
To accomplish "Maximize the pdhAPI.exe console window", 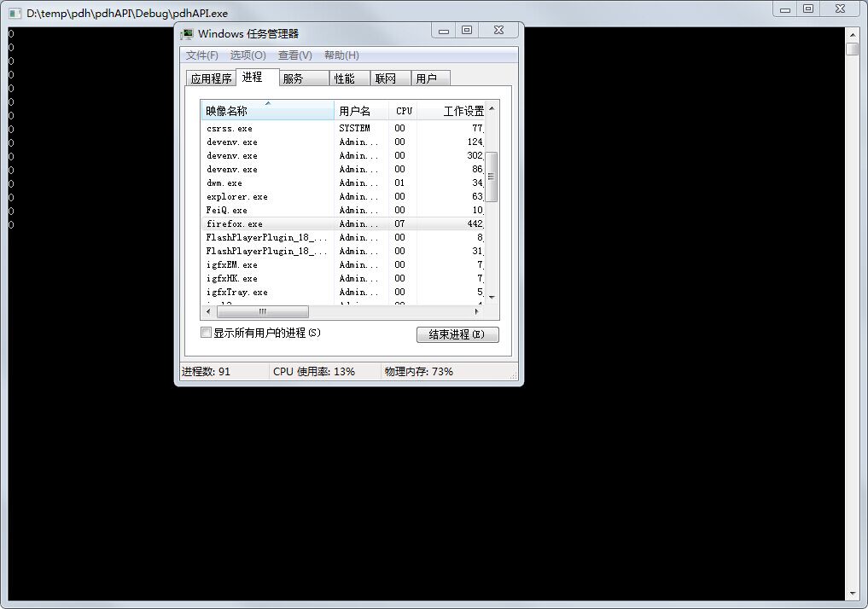I will pyautogui.click(x=809, y=9).
